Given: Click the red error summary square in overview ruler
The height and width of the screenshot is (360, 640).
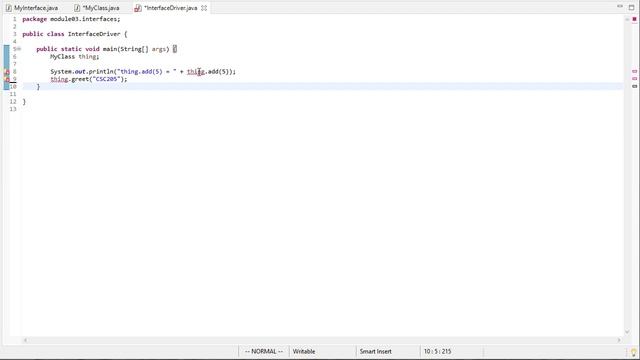Looking at the screenshot, I should tap(634, 19).
